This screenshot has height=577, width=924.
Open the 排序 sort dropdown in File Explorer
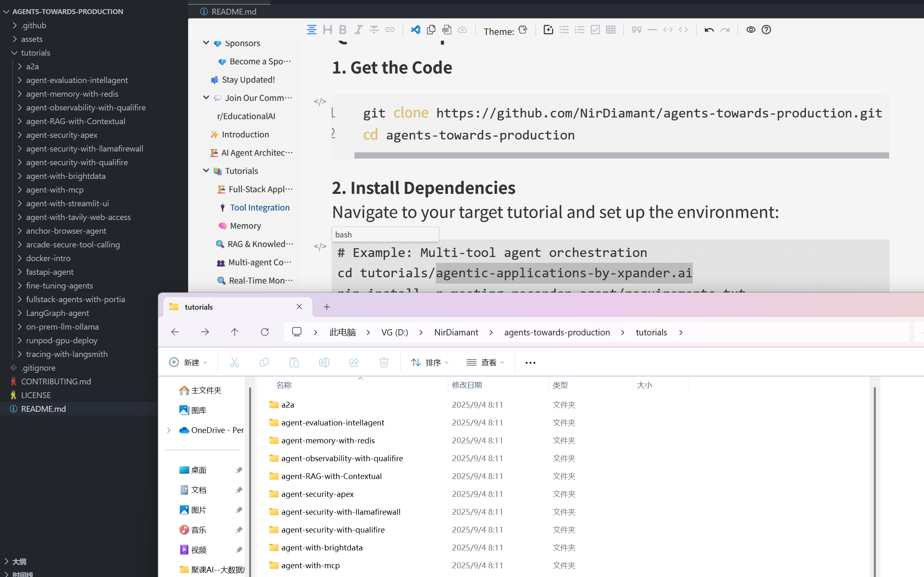click(x=430, y=362)
